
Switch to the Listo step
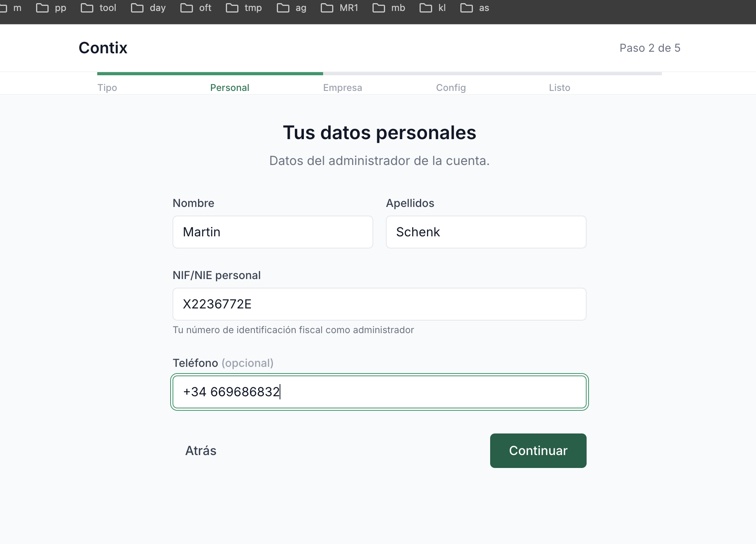tap(559, 87)
